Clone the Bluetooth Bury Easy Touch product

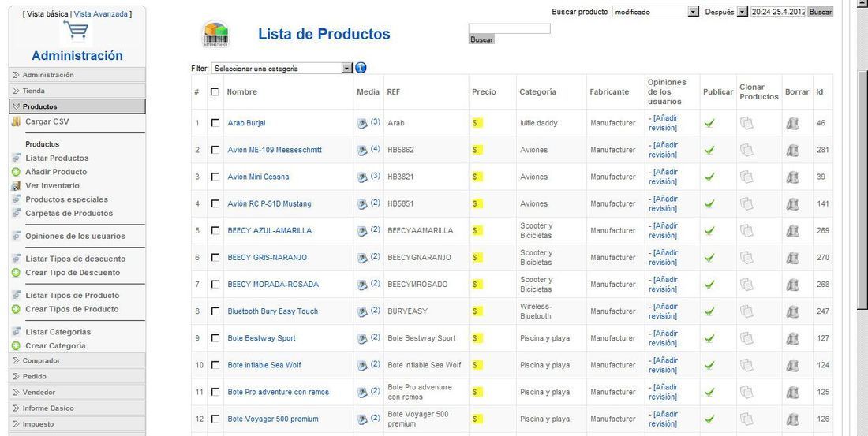(746, 311)
